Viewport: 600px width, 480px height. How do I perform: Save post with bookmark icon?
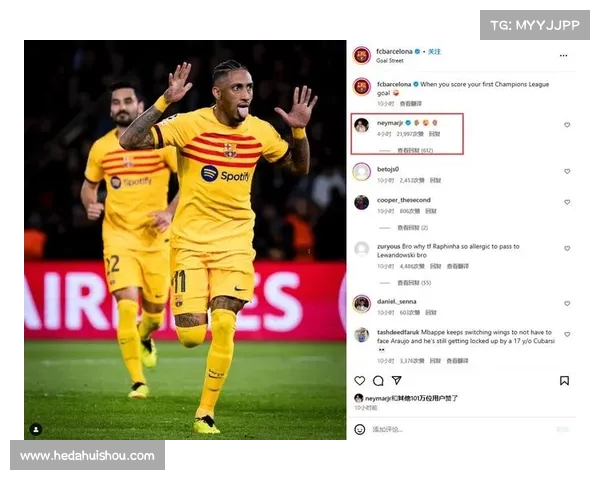(564, 380)
